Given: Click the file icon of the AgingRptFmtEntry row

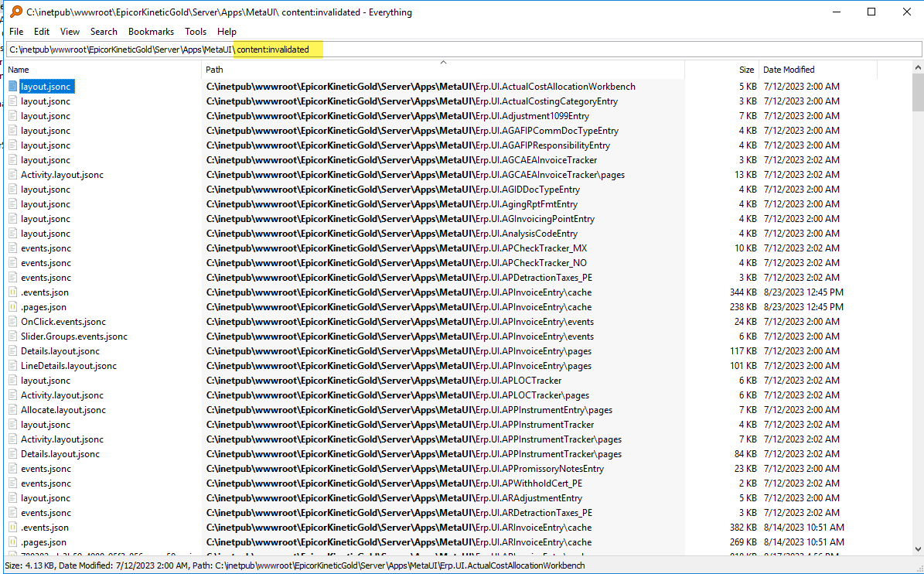Looking at the screenshot, I should tap(13, 204).
